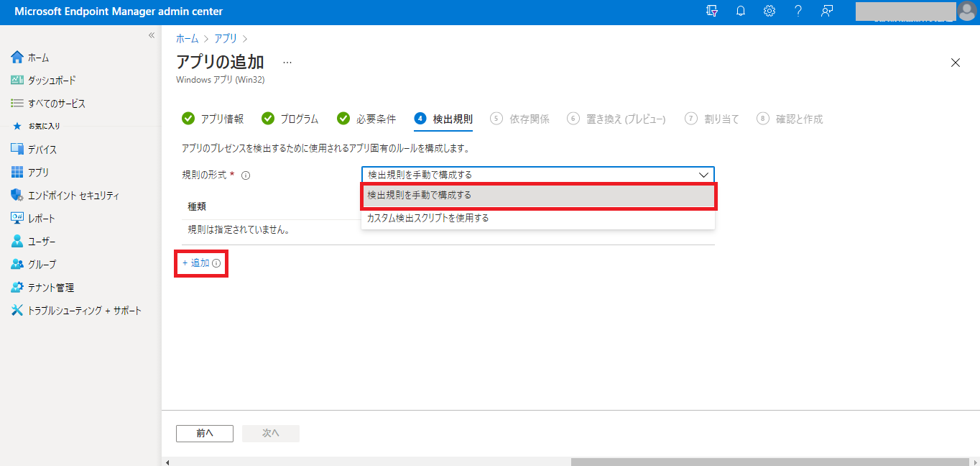This screenshot has width=980, height=466.
Task: Click the エンドポイント セキュリティ shield icon
Action: (17, 196)
